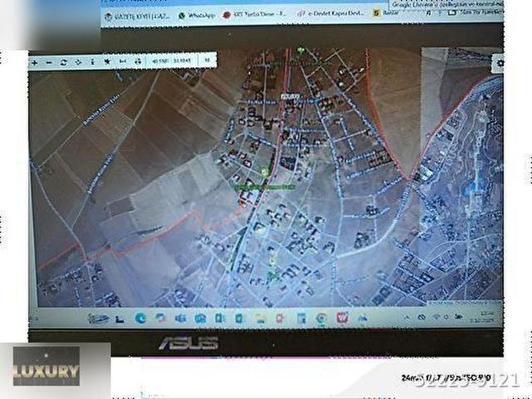The height and width of the screenshot is (399, 532).
Task: Open the round Chrome-like icon on the taskbar
Action: pyautogui.click(x=321, y=318)
